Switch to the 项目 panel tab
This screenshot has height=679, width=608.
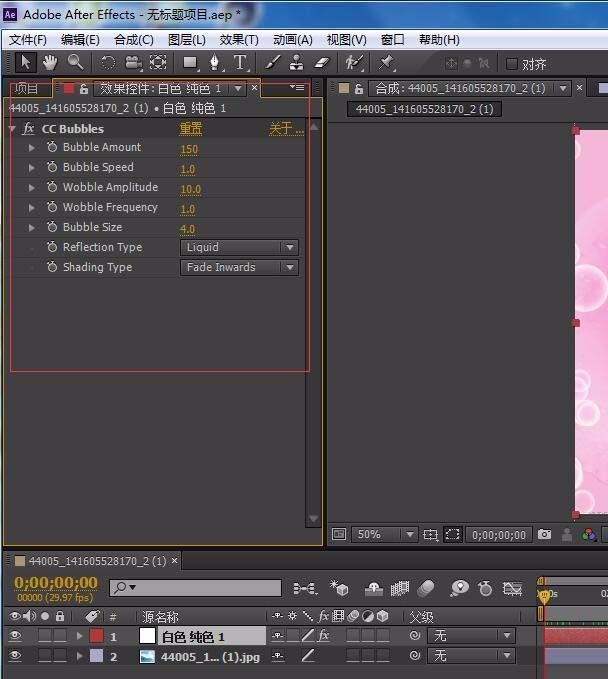click(26, 89)
